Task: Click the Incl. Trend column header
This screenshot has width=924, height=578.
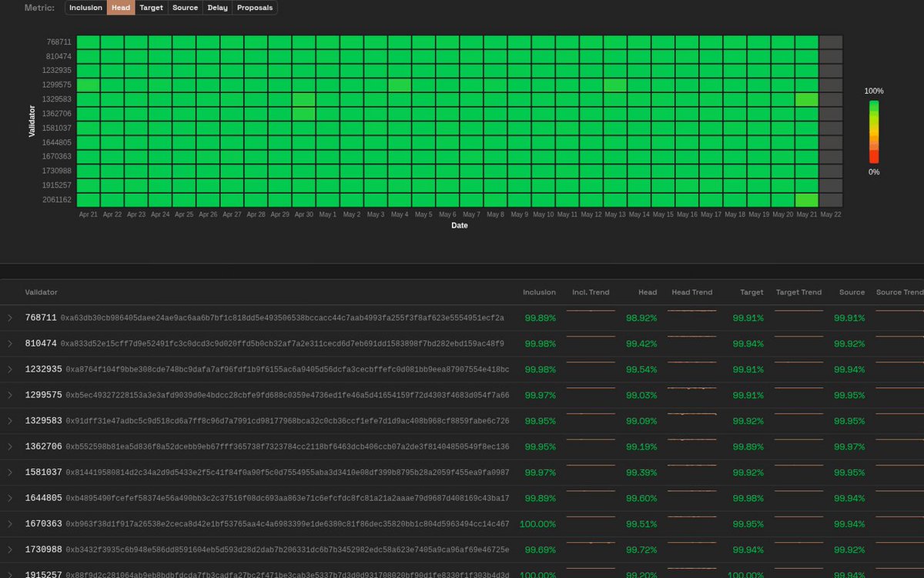Action: pos(591,292)
